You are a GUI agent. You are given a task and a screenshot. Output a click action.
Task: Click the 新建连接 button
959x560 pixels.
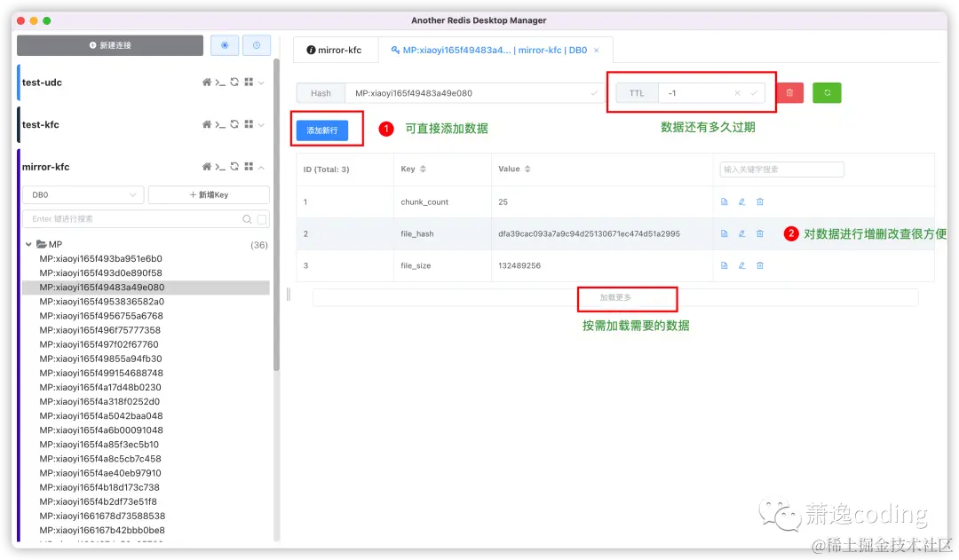110,45
